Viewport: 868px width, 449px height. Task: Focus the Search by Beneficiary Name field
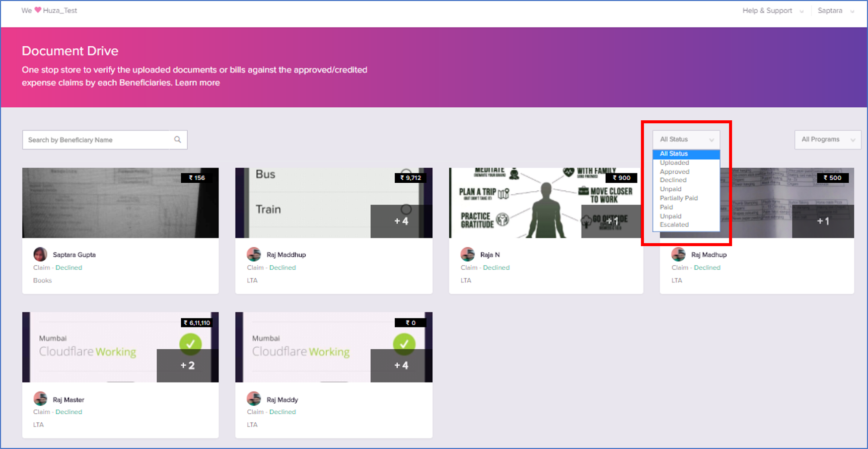(105, 139)
